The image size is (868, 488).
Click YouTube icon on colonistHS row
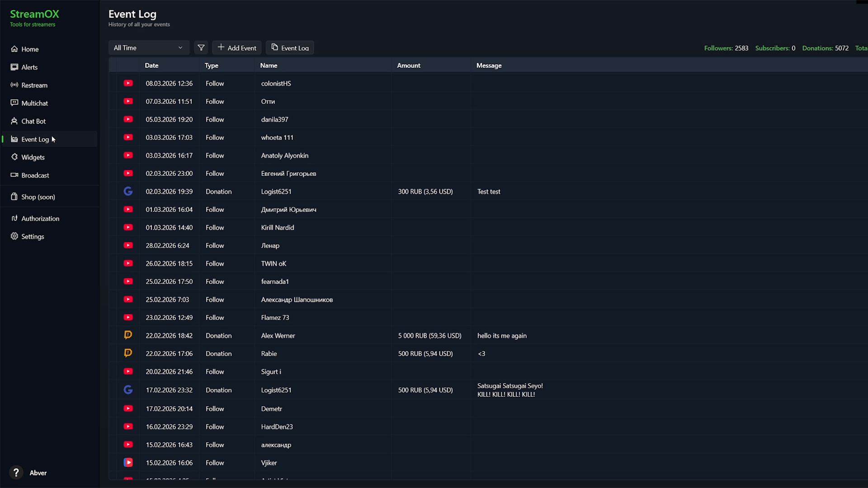[x=128, y=83]
